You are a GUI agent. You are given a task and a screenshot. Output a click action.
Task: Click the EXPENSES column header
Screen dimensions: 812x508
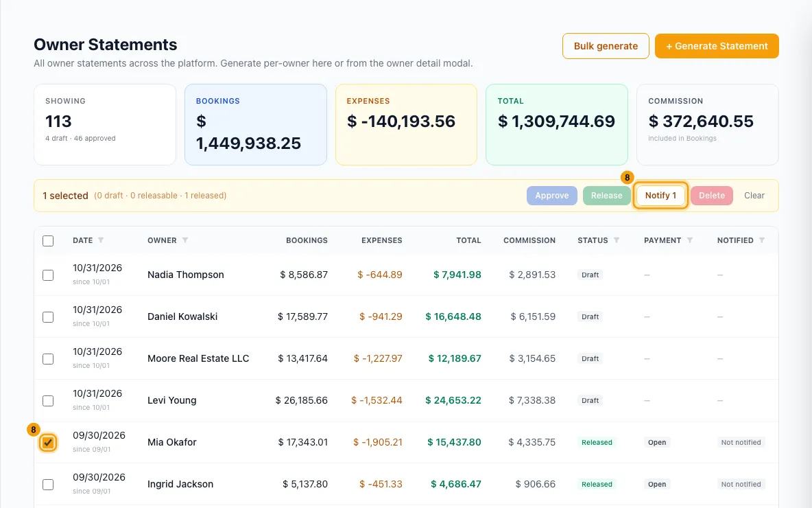(382, 240)
